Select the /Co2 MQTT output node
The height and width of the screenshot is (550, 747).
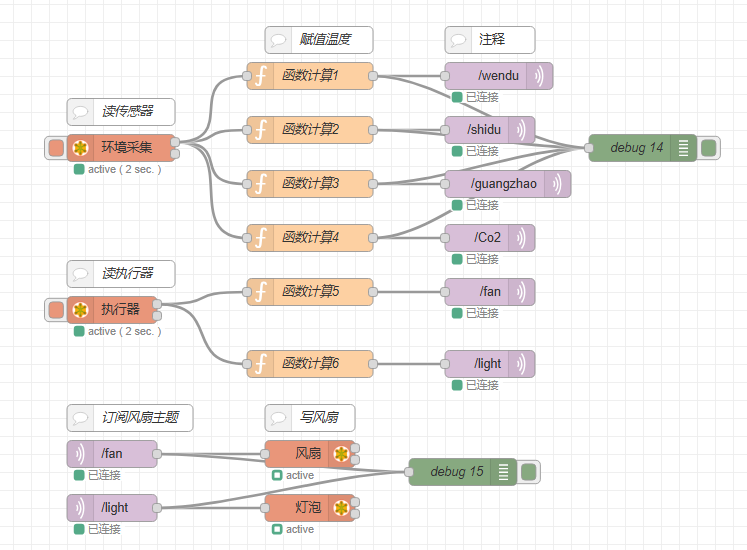click(489, 238)
